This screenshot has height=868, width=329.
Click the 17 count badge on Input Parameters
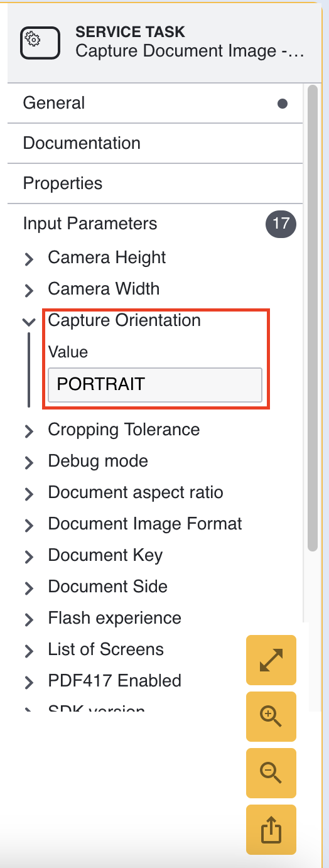[281, 224]
